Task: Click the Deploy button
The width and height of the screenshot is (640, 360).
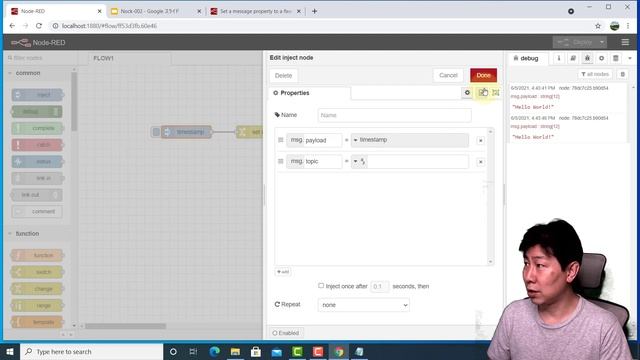Action: pyautogui.click(x=576, y=42)
